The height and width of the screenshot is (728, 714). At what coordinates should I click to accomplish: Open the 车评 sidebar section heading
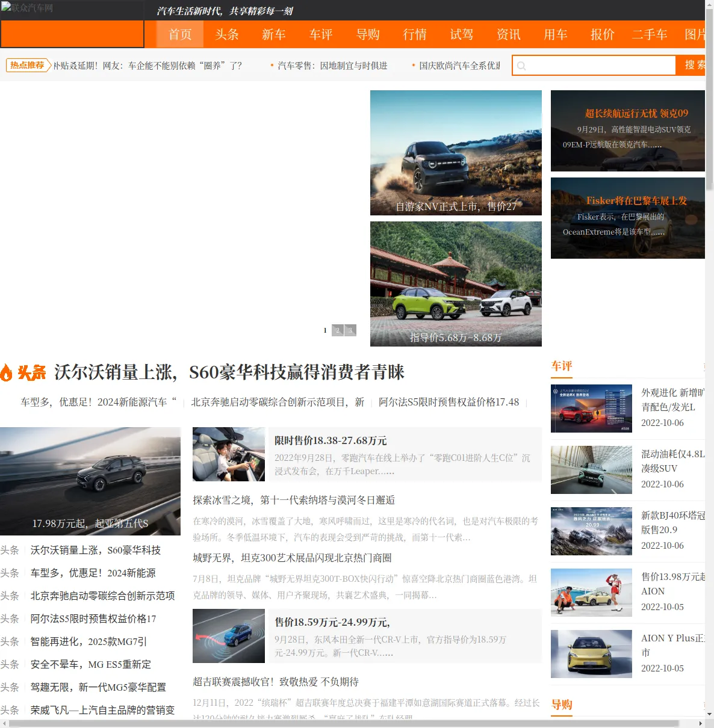(562, 366)
